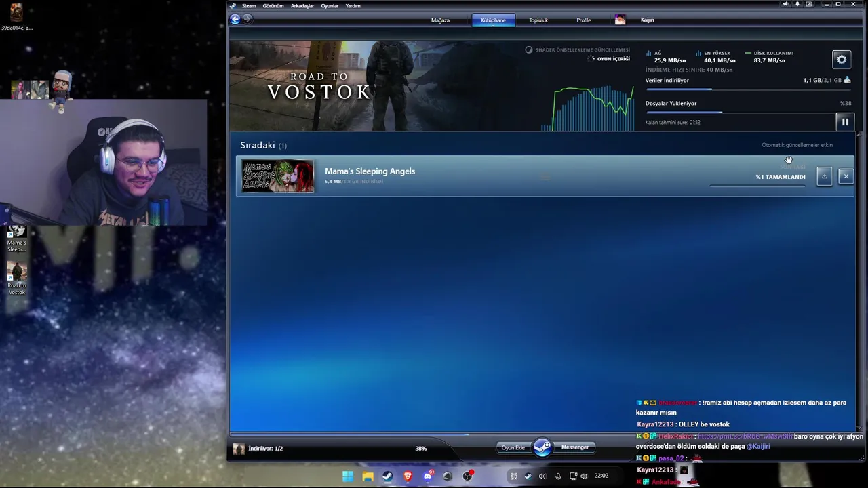The height and width of the screenshot is (488, 868).
Task: Switch to Steam Big Picture mode
Action: click(x=808, y=4)
